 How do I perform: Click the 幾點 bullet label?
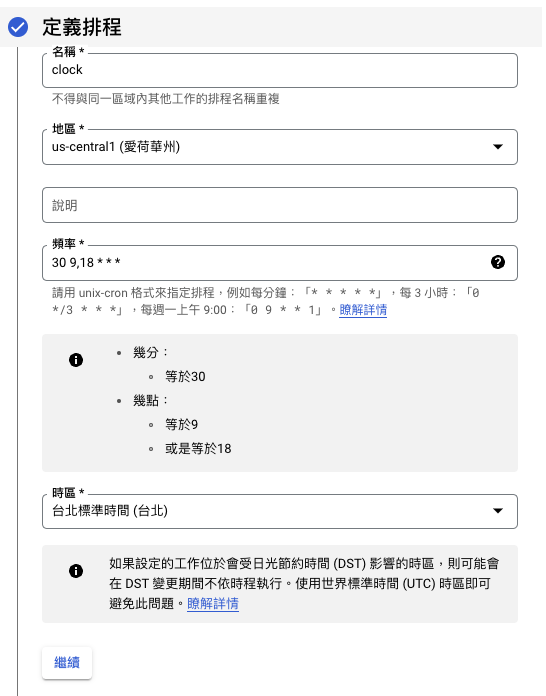[x=150, y=401]
